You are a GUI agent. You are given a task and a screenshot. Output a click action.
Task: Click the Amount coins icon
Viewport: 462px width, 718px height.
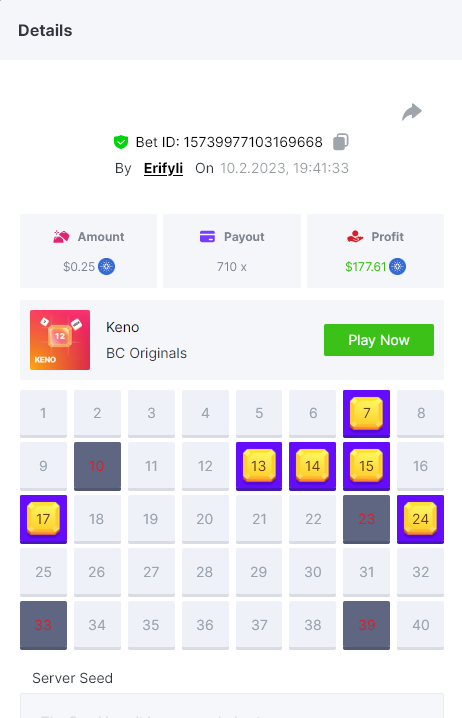pyautogui.click(x=61, y=237)
